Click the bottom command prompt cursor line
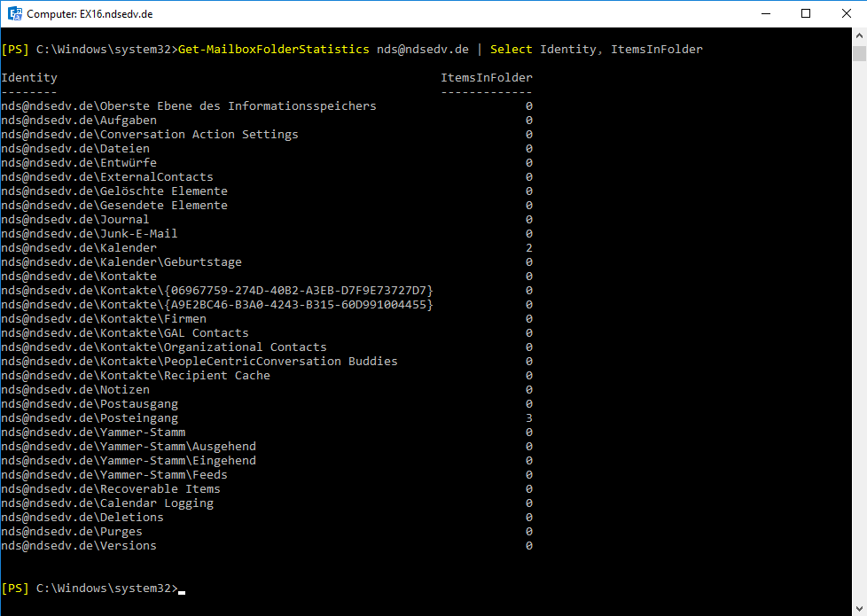Screen dimensions: 867x616 tap(93, 589)
